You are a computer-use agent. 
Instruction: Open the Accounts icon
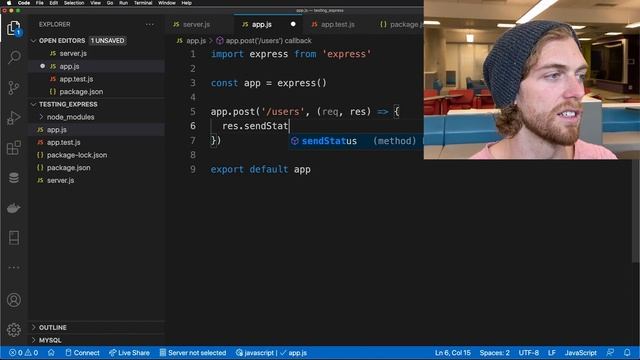tap(14, 300)
